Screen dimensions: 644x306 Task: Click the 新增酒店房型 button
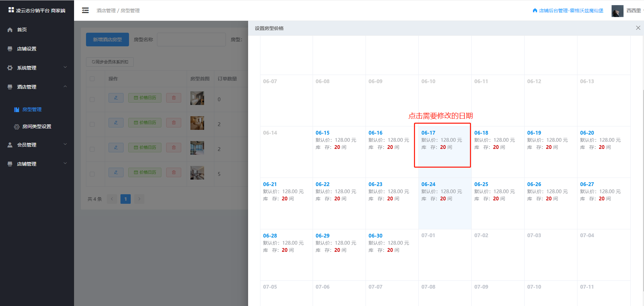[108, 40]
